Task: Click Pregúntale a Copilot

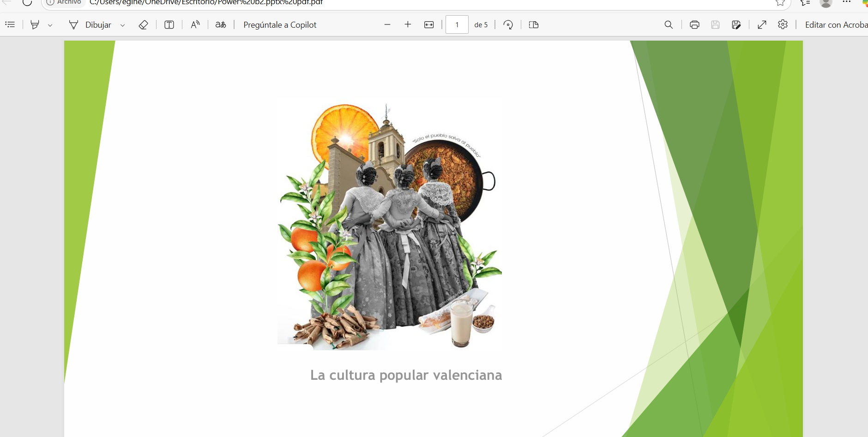Action: (x=280, y=25)
